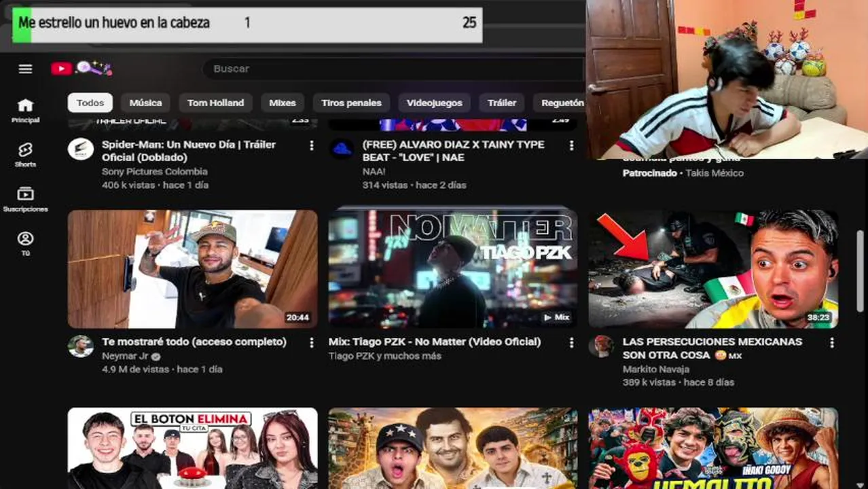The image size is (868, 489).
Task: Click the Mix badge on Tiago PZK thumbnail
Action: (x=556, y=317)
